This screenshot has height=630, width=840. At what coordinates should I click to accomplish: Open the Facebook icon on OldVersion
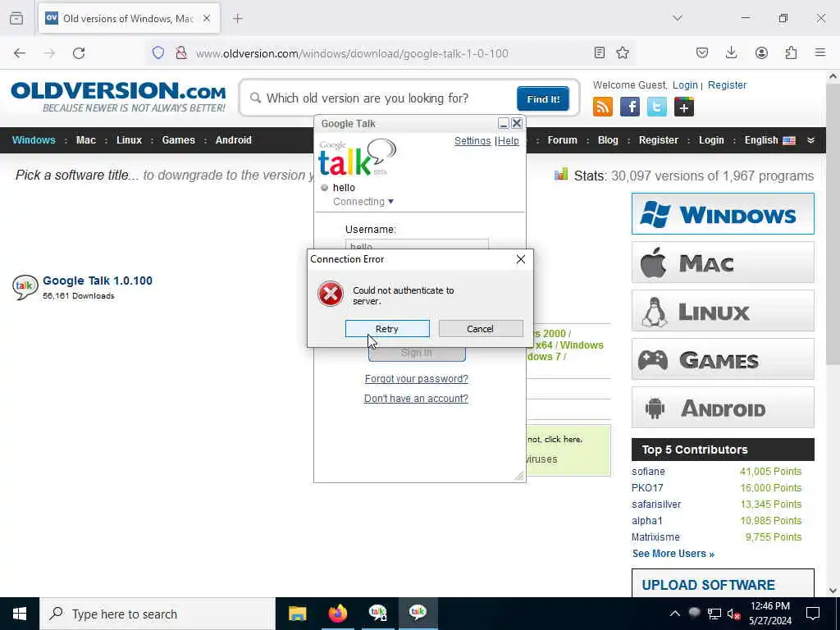tap(630, 107)
